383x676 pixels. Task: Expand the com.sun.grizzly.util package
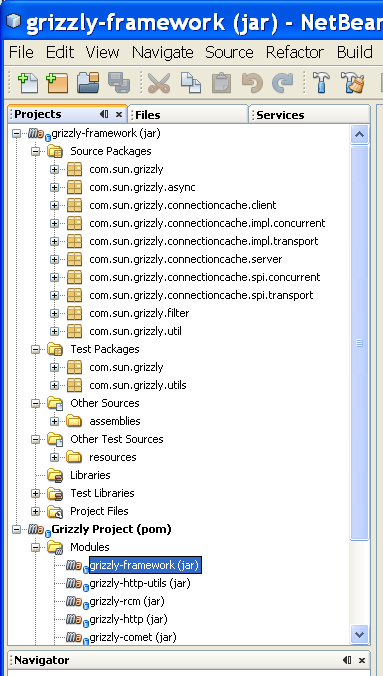point(54,331)
